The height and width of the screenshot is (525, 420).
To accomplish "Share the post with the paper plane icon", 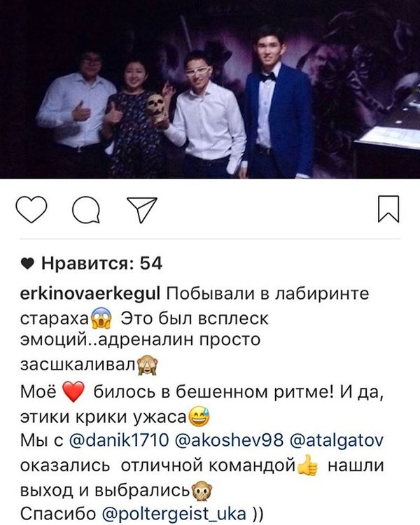I will [x=142, y=210].
